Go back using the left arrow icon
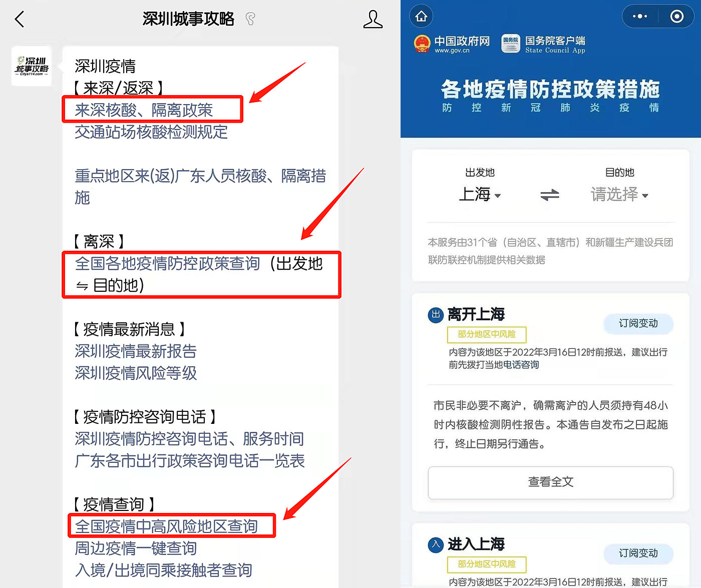This screenshot has height=588, width=701. pyautogui.click(x=20, y=19)
